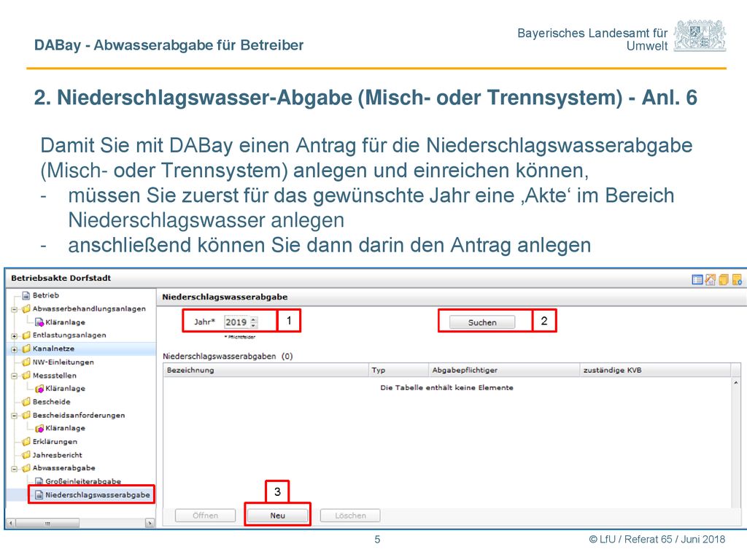Click the tree's scroll right arrow
This screenshot has width=747, height=560.
coord(150,523)
